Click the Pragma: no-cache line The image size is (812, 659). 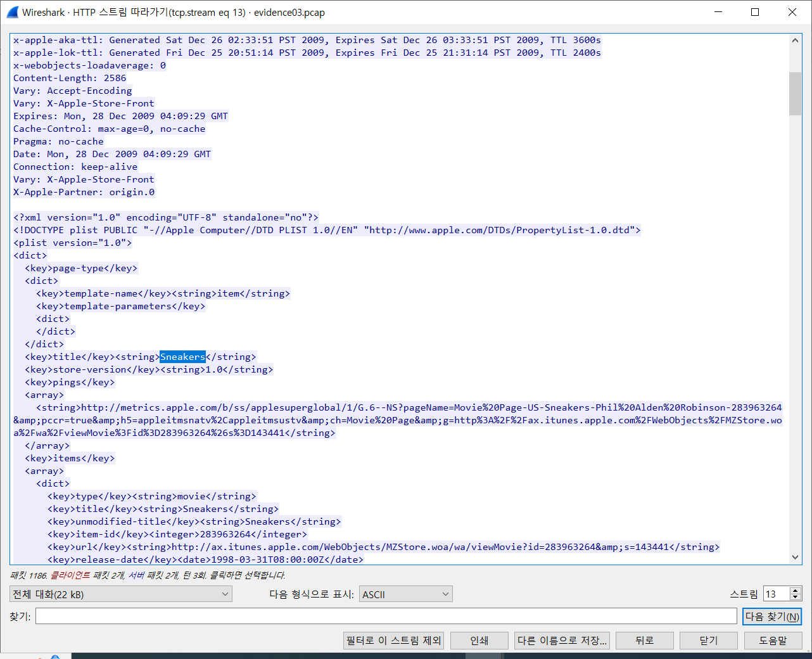point(58,141)
